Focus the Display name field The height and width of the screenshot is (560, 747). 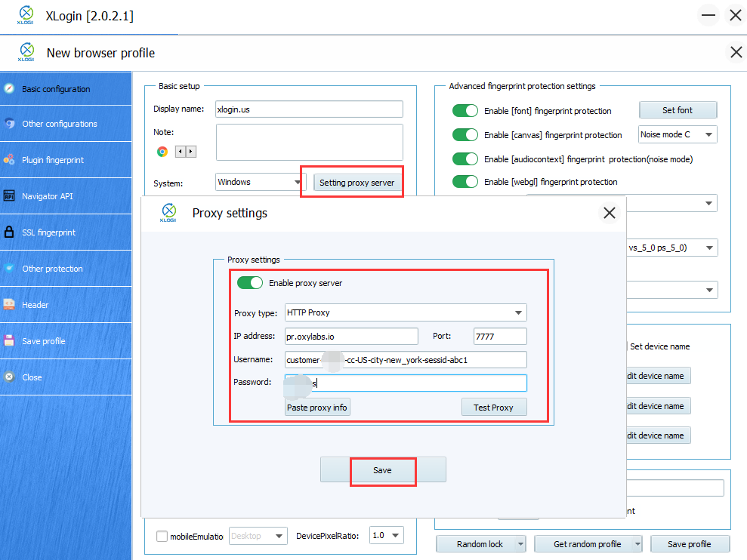click(x=309, y=109)
